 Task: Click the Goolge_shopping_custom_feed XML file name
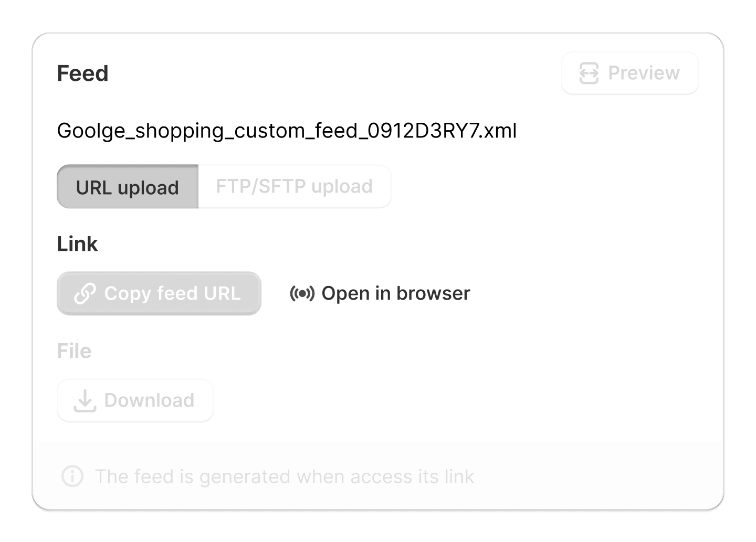tap(287, 131)
